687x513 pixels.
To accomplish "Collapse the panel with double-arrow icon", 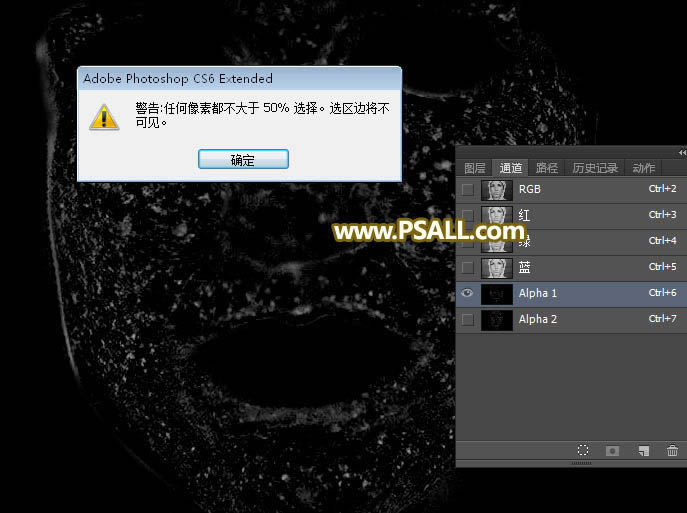I will click(682, 152).
